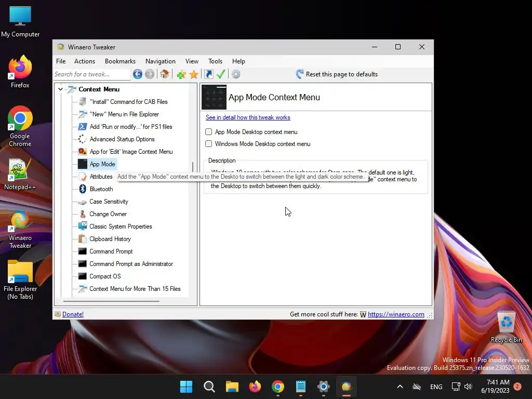The height and width of the screenshot is (399, 532).
Task: Click the Search for a tweak field
Action: (91, 74)
